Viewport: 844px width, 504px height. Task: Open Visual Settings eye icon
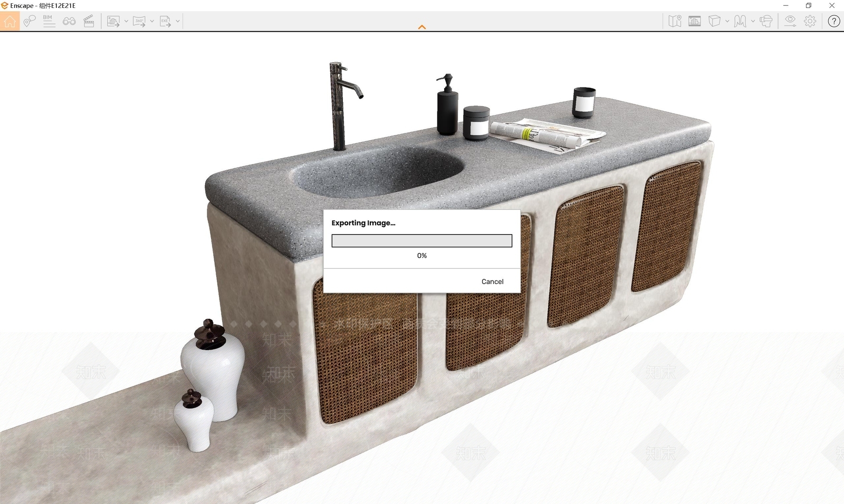pyautogui.click(x=790, y=21)
